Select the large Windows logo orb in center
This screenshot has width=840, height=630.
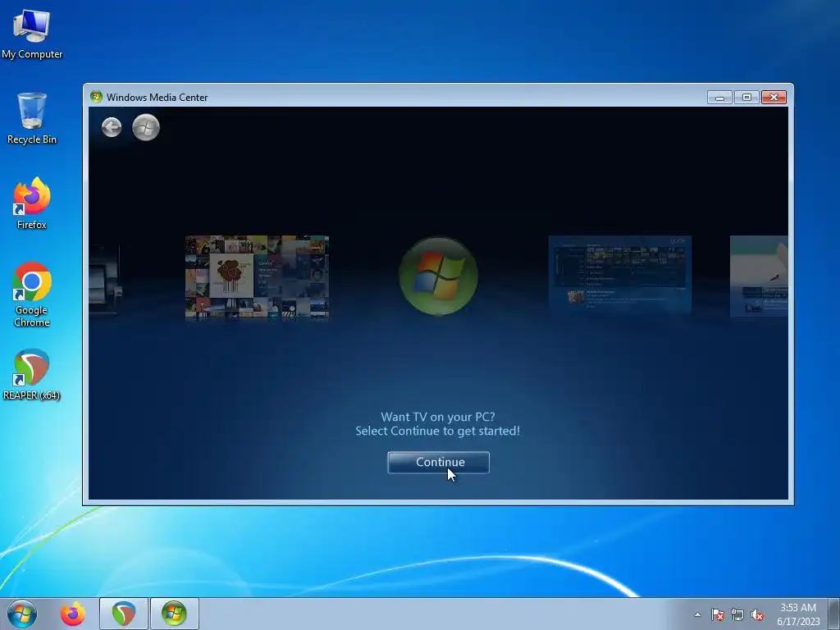click(x=438, y=276)
